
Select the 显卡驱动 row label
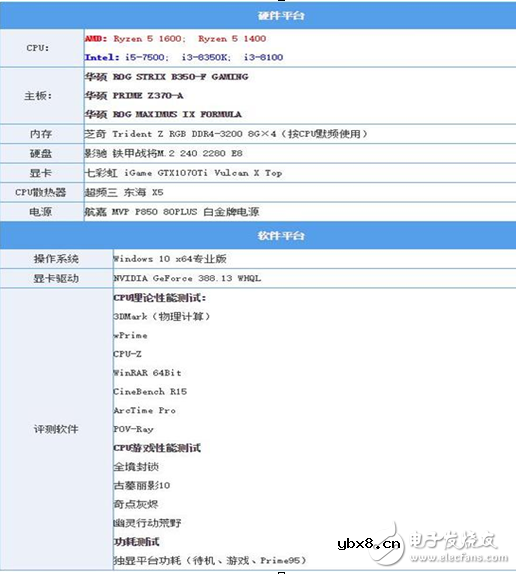(x=56, y=278)
